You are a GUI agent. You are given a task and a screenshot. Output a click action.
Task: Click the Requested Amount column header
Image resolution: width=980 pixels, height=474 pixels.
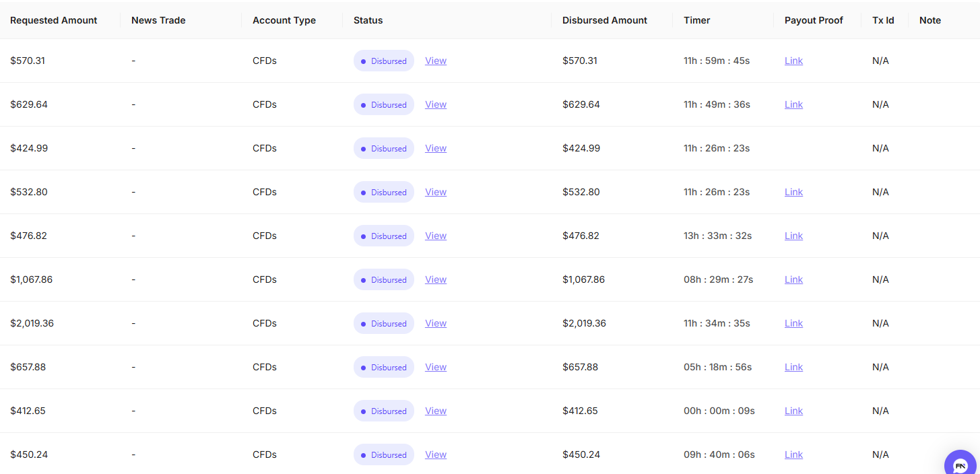click(54, 20)
